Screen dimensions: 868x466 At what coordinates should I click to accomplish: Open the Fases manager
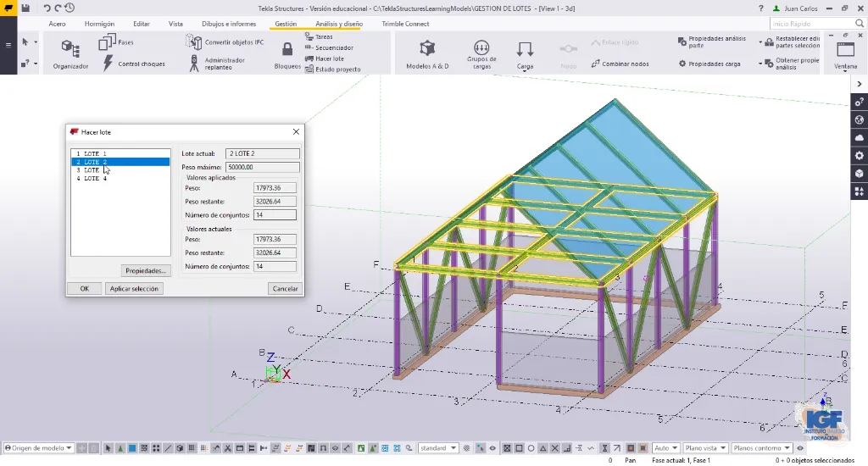pyautogui.click(x=116, y=42)
